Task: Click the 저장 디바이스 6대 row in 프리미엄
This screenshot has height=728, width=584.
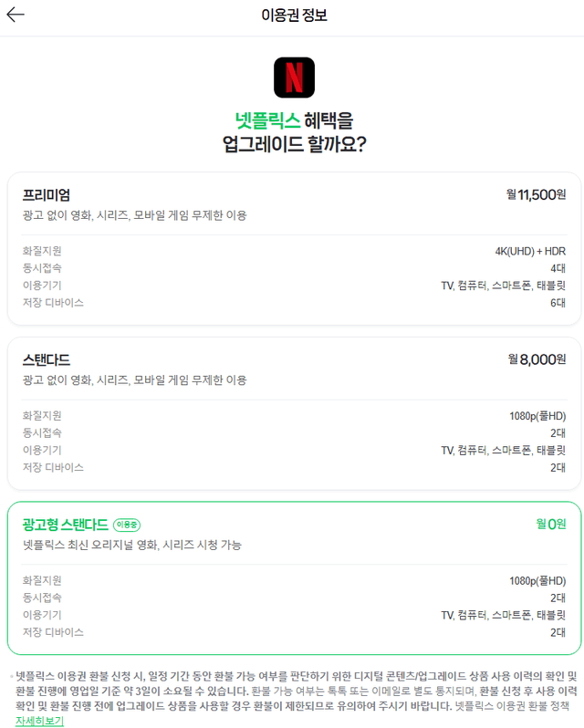Action: (294, 303)
